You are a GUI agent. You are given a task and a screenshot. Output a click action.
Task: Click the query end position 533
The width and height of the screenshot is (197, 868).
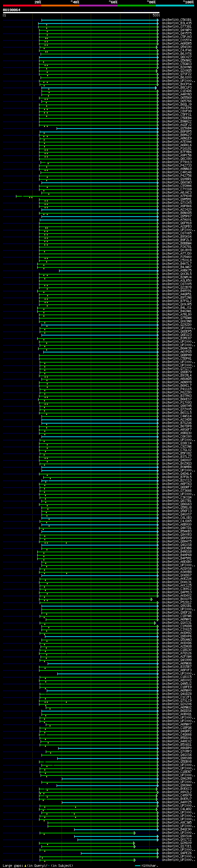(155, 15)
